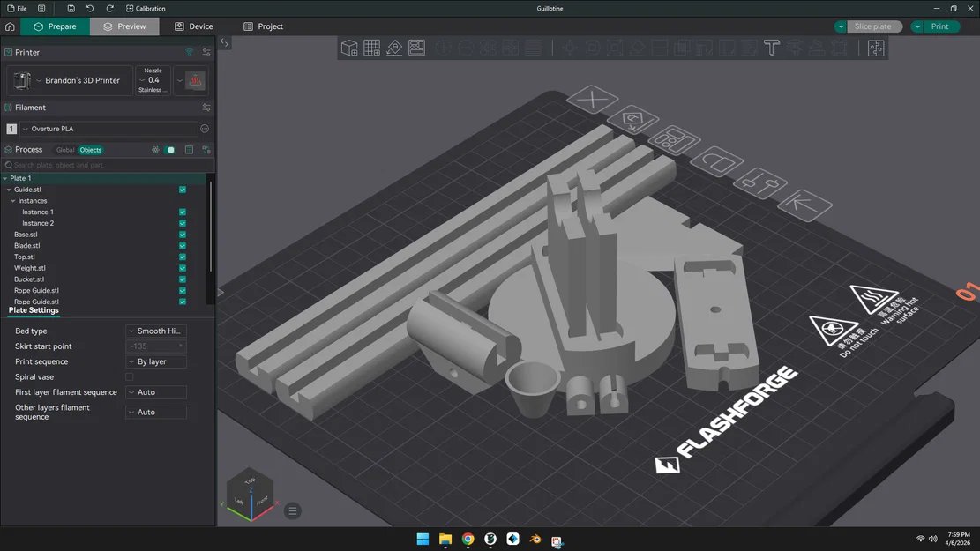Click the Add model cube icon
Image resolution: width=980 pixels, height=551 pixels.
click(x=349, y=48)
